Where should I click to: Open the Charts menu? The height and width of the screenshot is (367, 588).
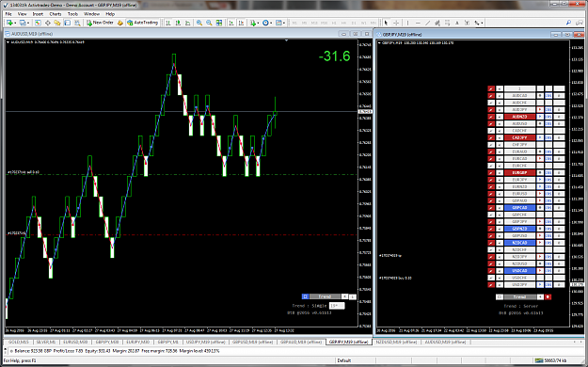56,14
